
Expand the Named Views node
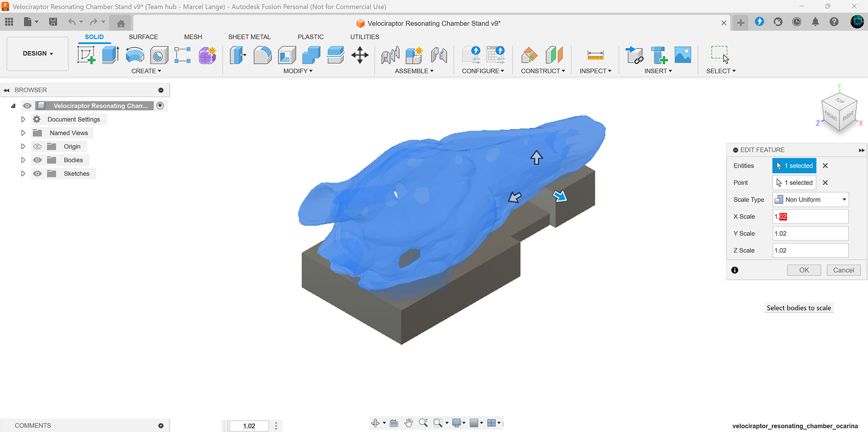23,133
